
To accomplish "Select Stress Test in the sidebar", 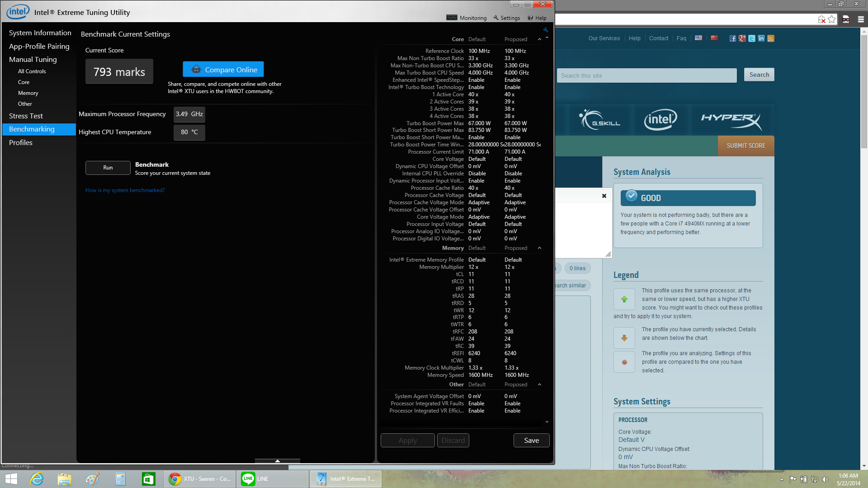I will point(26,116).
